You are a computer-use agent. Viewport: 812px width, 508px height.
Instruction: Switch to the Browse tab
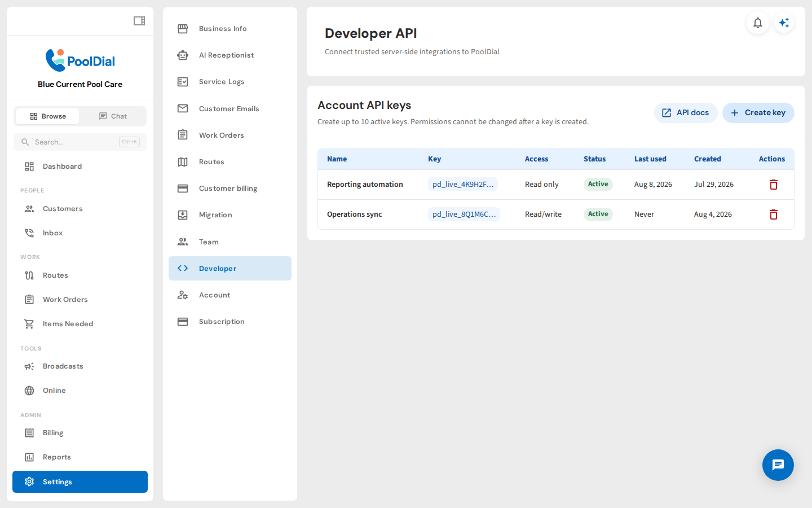coord(47,116)
